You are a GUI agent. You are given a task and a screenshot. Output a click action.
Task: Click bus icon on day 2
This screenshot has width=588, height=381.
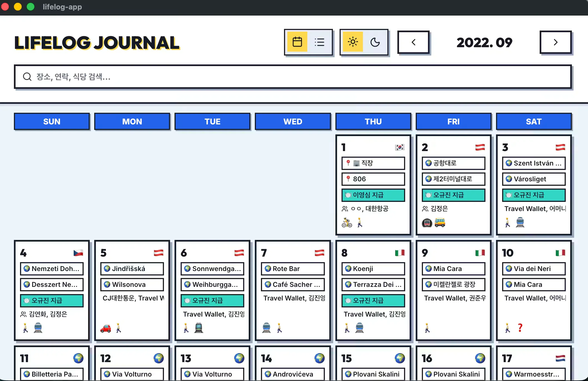[x=440, y=222]
